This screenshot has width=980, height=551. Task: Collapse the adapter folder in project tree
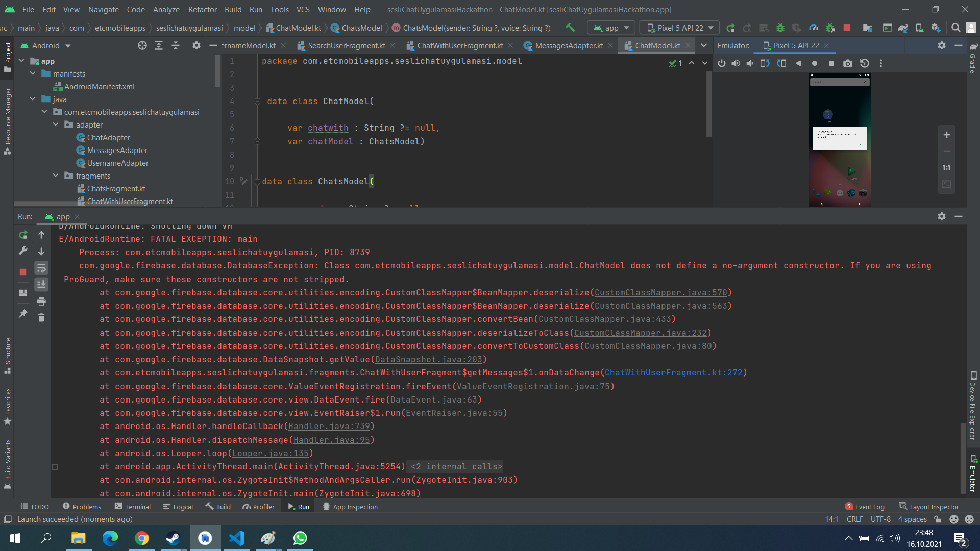click(x=56, y=124)
